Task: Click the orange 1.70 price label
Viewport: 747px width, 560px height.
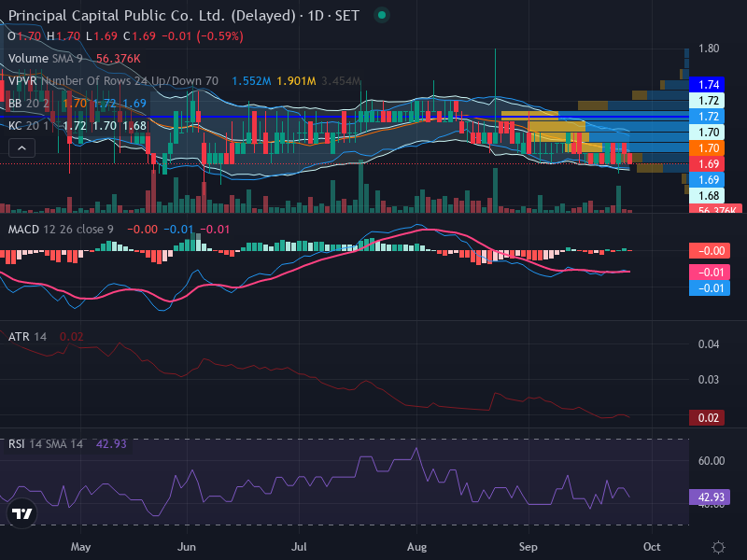Action: pyautogui.click(x=707, y=148)
